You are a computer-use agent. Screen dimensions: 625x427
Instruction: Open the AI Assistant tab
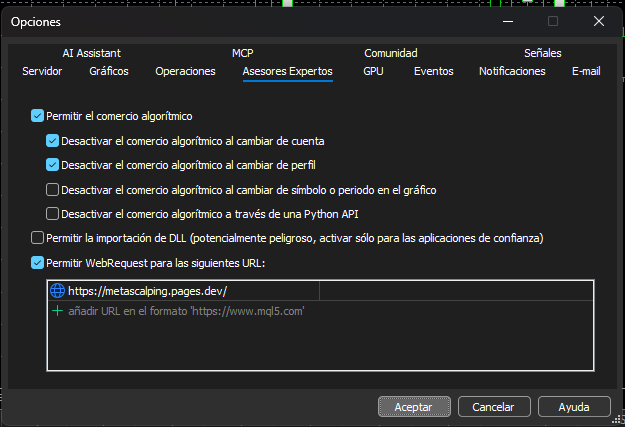point(92,53)
